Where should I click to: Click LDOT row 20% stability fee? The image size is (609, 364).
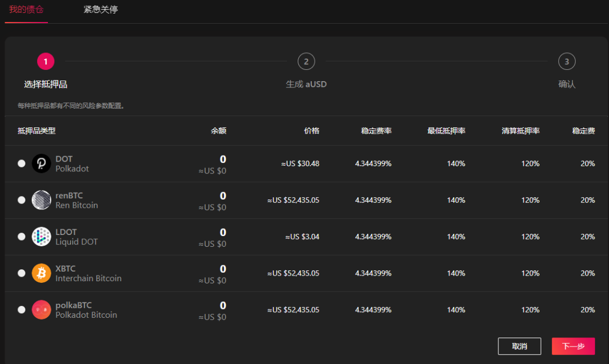coord(588,237)
